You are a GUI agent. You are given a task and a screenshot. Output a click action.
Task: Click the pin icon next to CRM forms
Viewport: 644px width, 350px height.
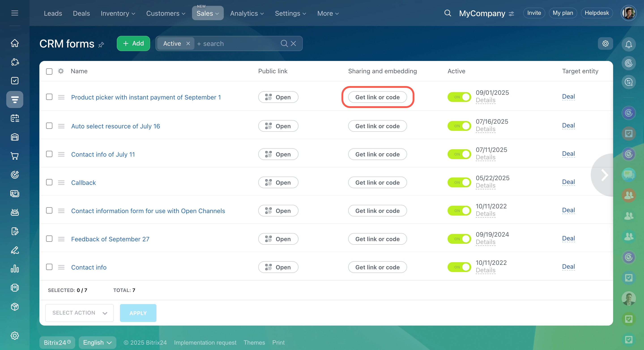(x=101, y=45)
